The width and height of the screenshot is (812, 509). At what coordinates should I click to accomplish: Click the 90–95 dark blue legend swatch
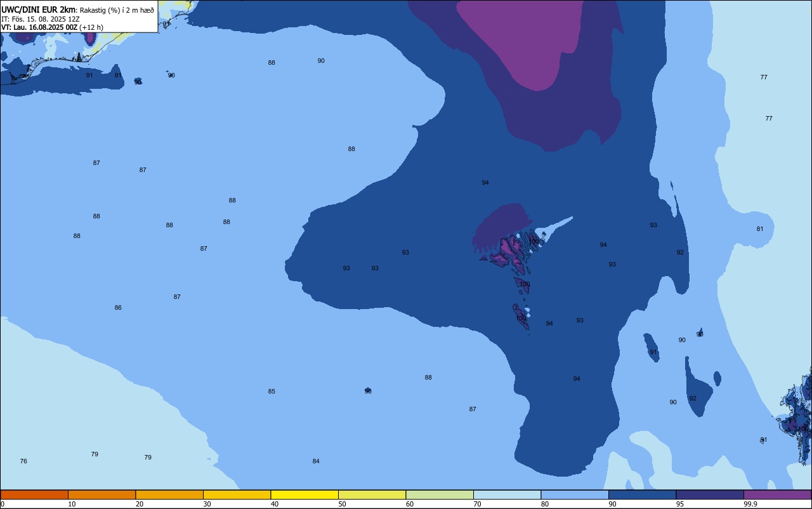(x=642, y=494)
